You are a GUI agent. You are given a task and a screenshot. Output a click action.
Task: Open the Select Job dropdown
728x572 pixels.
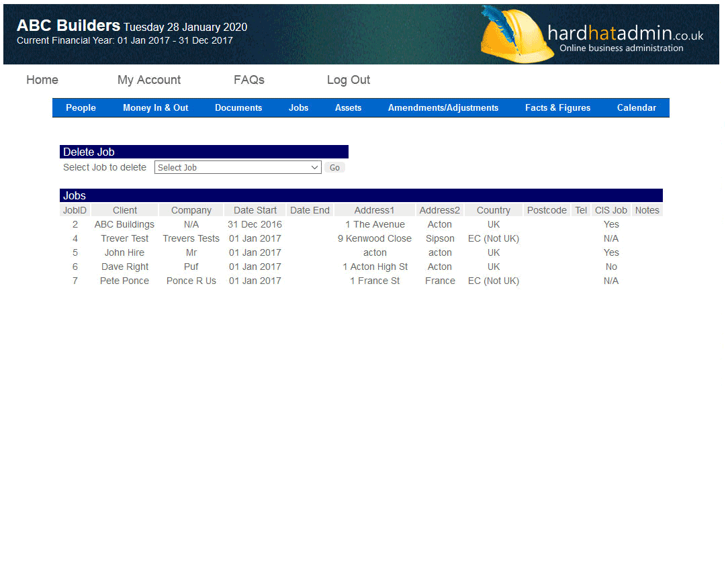pyautogui.click(x=238, y=168)
